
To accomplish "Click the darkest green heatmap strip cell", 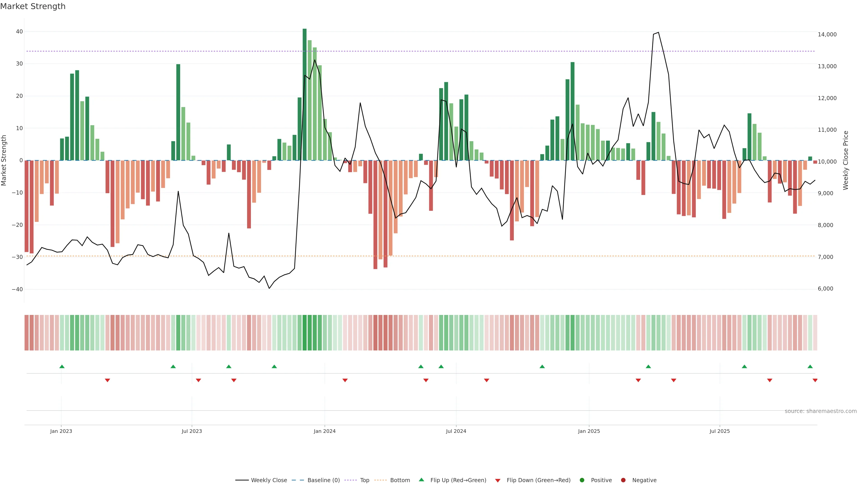I will click(305, 333).
